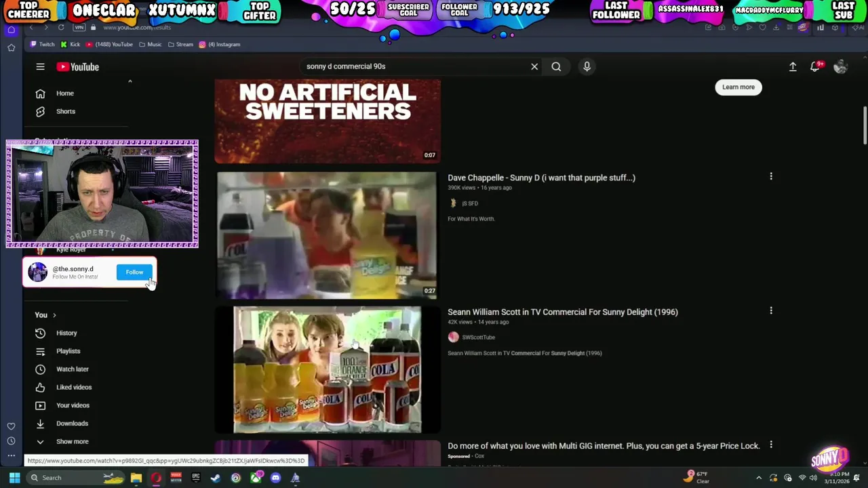Open the Music bookmarks folder
This screenshot has height=488, width=868.
pos(150,45)
